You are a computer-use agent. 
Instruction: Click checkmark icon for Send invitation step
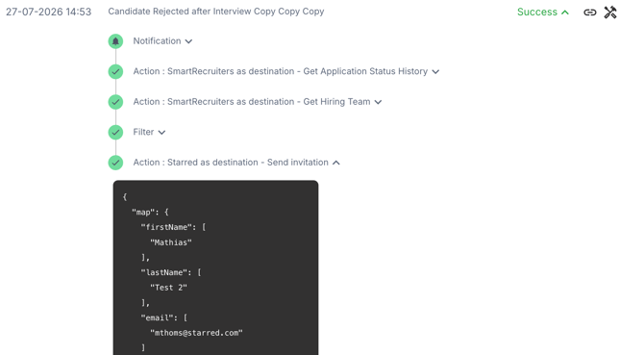115,163
